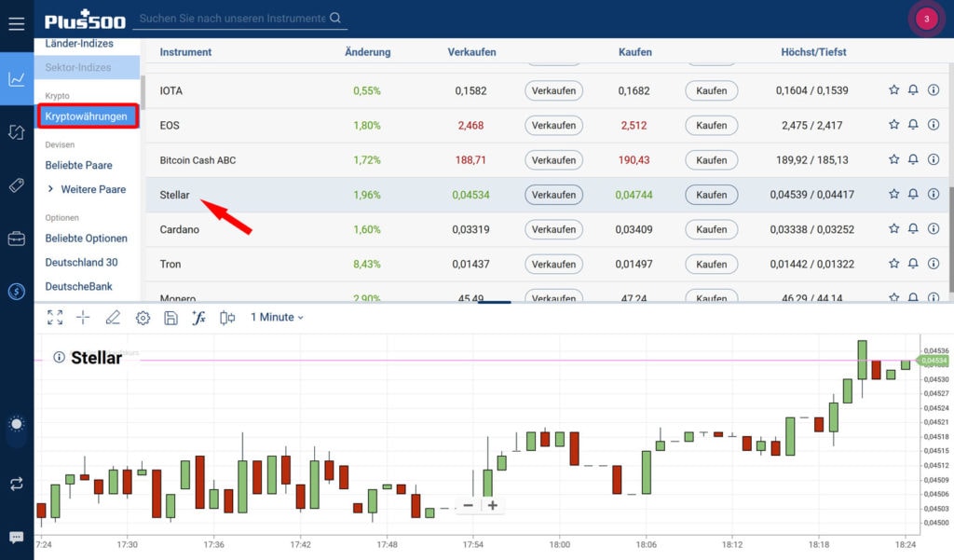Switch to the Beliebte Optionen category
954x560 pixels.
click(x=87, y=239)
